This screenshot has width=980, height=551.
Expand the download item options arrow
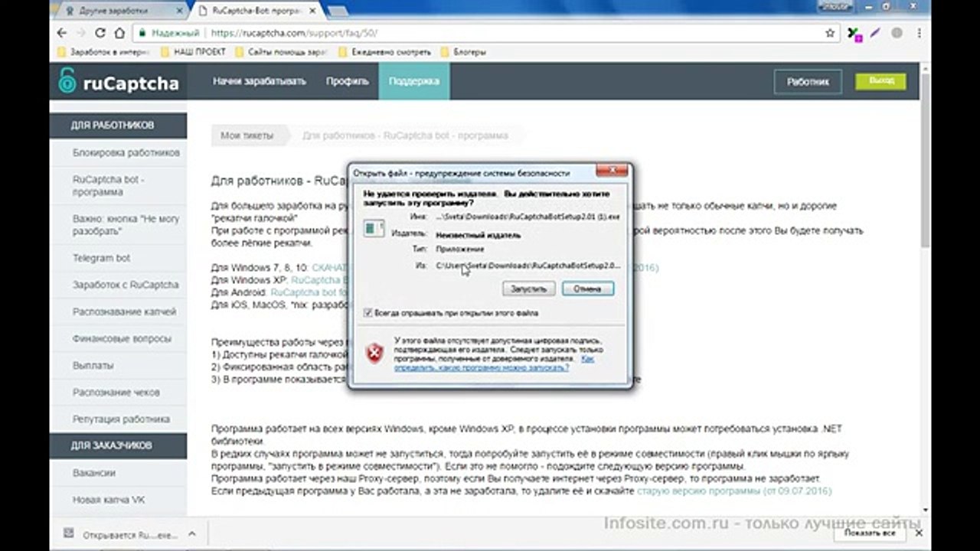point(192,533)
